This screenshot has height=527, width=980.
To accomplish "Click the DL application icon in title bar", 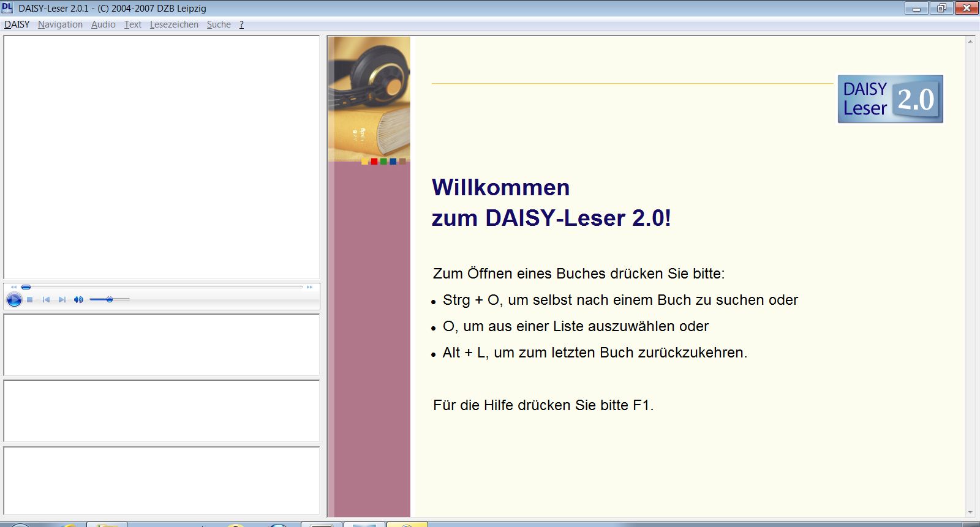I will click(7, 8).
